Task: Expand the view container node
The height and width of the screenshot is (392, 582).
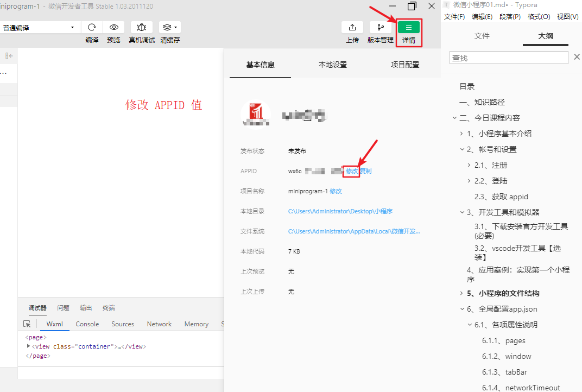Action: 29,346
